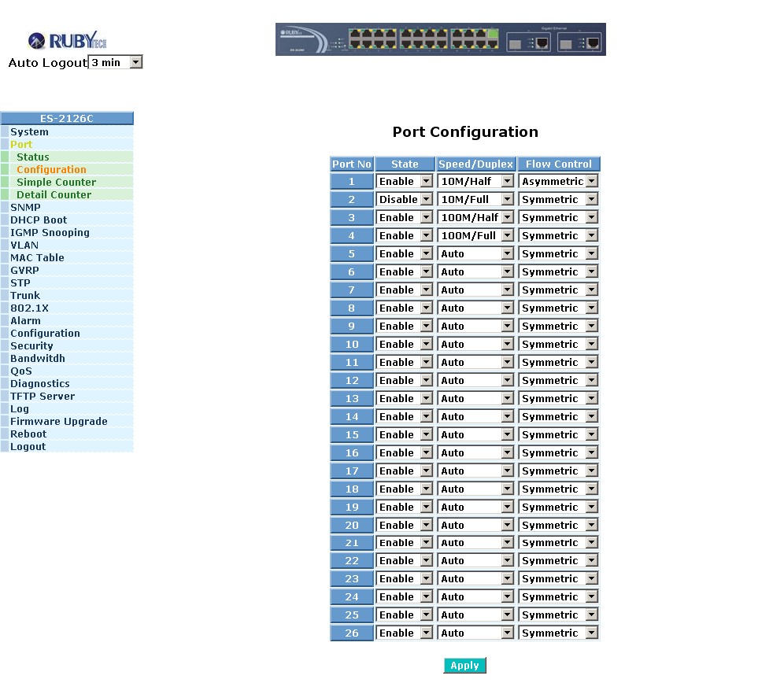Go to Port Configuration submenu
784x694 pixels.
51,169
